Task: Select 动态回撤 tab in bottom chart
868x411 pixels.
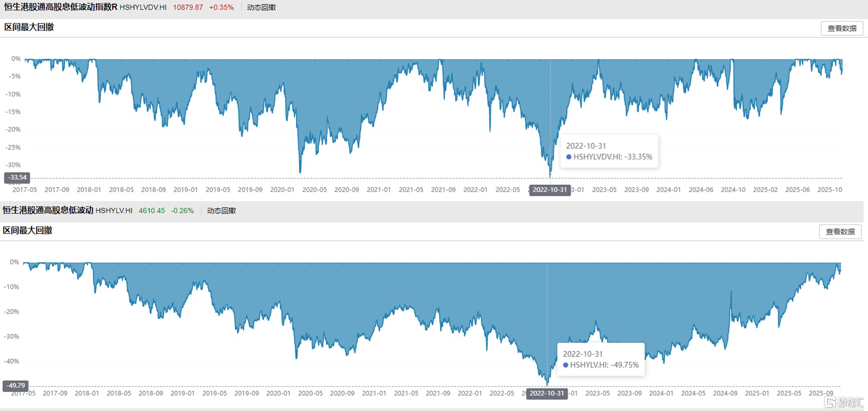Action: click(x=221, y=211)
